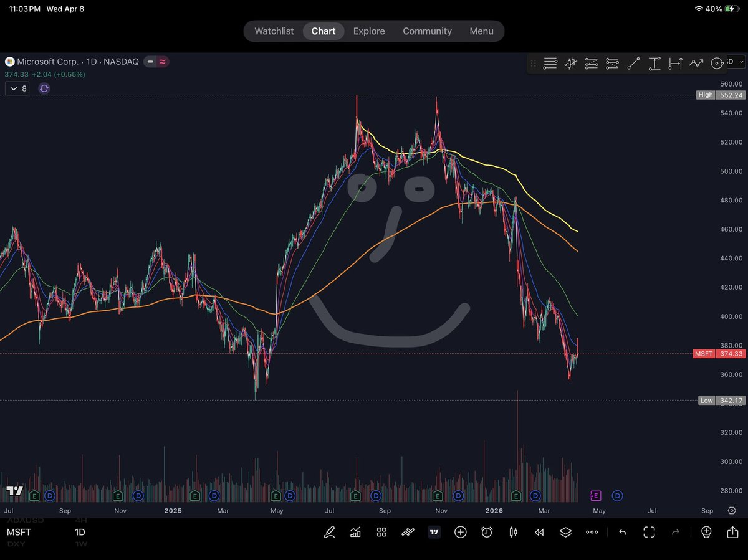Tap the purple refresh sync icon
748x560 pixels.
[44, 88]
